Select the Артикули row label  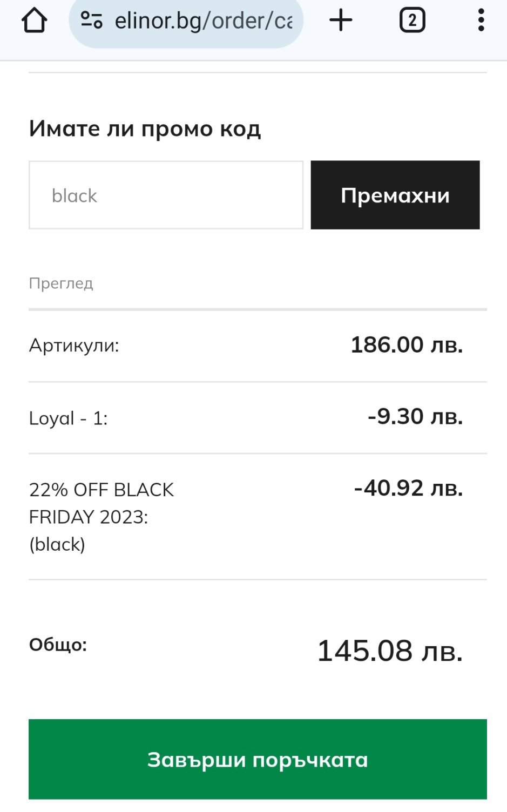click(74, 345)
